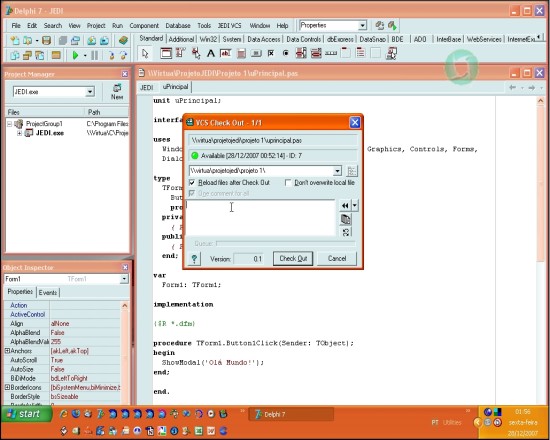Open the Properties desktop combo dropdown
This screenshot has width=550, height=440.
coord(362,25)
